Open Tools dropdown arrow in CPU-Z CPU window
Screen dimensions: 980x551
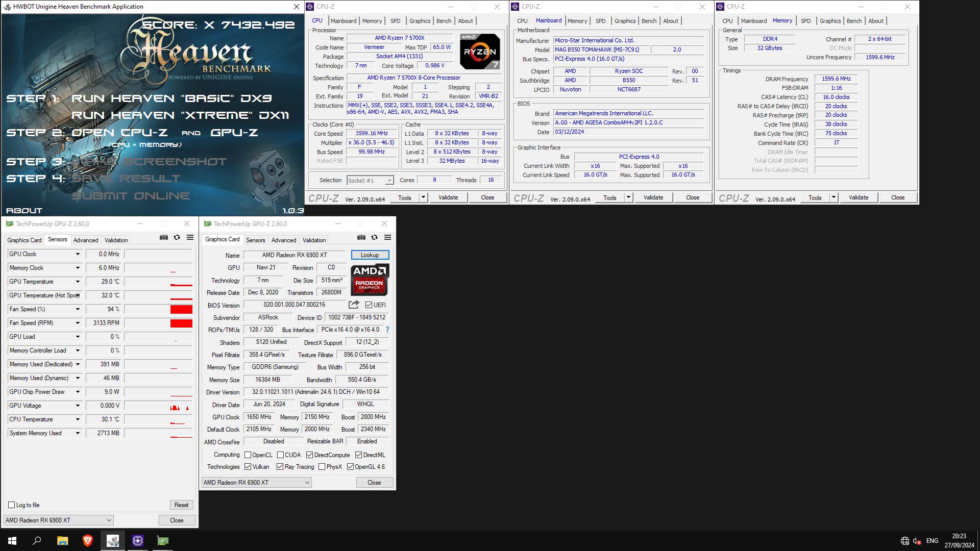(423, 197)
